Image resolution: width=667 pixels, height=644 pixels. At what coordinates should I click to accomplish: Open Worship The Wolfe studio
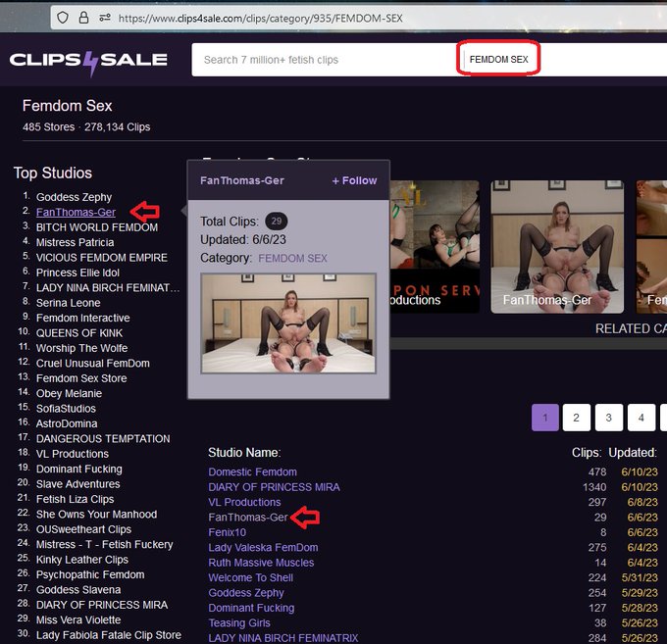81,348
